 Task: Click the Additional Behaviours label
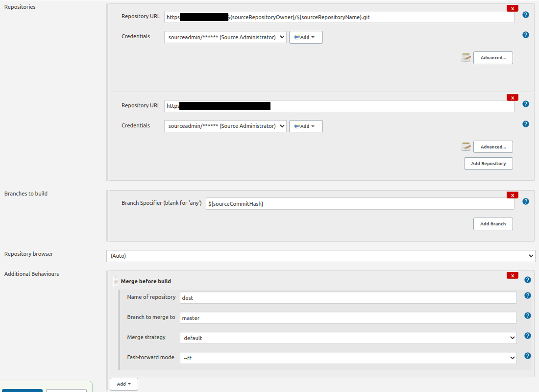coord(32,274)
